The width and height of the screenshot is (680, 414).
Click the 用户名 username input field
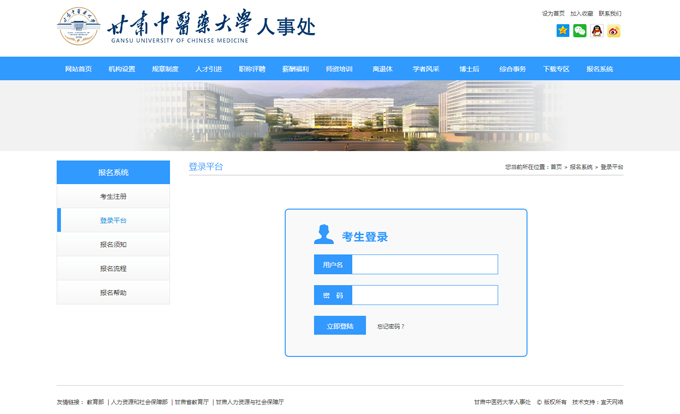424,265
